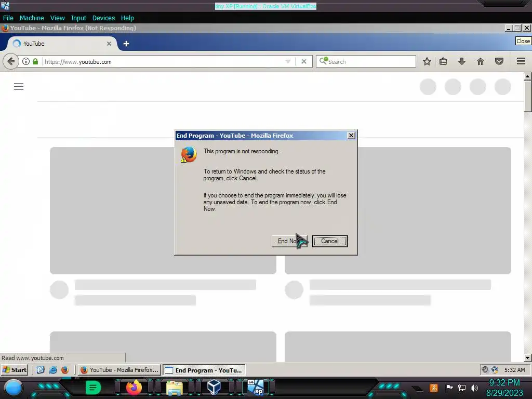
Task: Expand the URL history dropdown arrow
Action: click(288, 61)
